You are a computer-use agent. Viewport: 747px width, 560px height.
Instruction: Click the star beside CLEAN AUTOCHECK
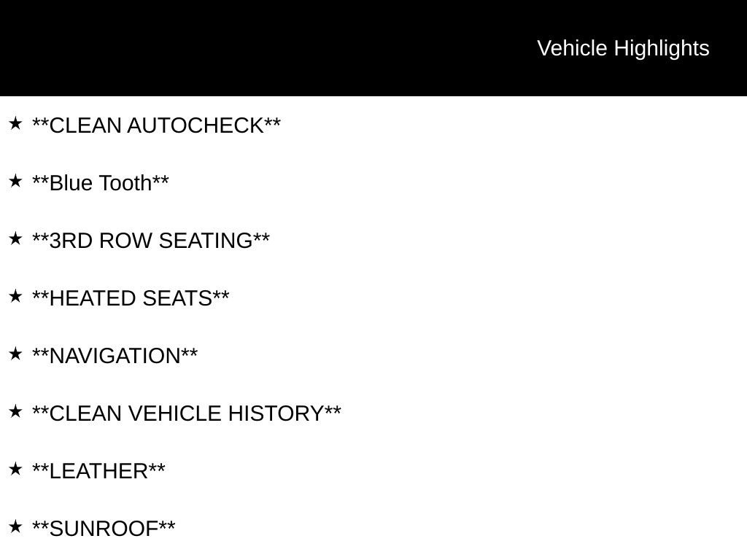click(x=15, y=124)
